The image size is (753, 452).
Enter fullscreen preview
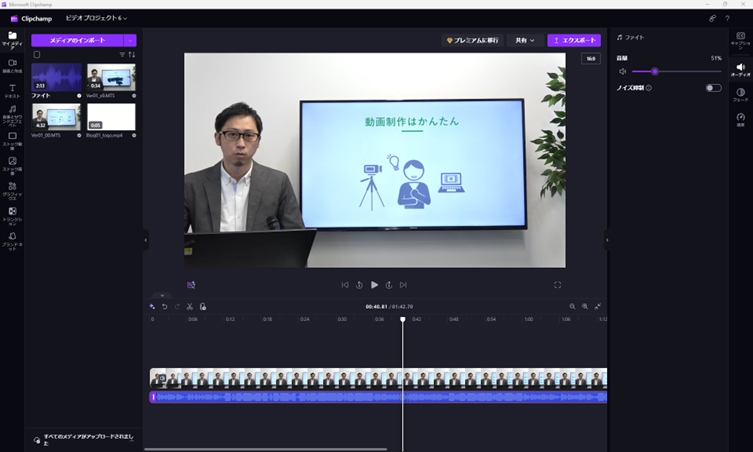click(x=558, y=285)
